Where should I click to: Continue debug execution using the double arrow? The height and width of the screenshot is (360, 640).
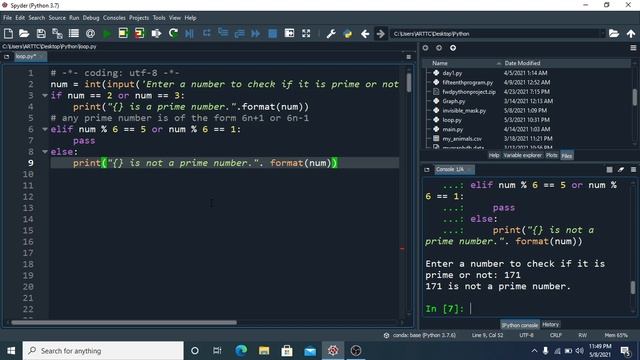[256, 33]
